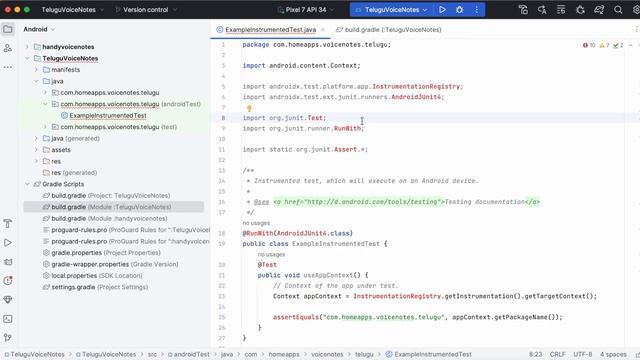The image size is (640, 360).
Task: Run the TeluguVoiceNotes app with play button
Action: (x=442, y=9)
